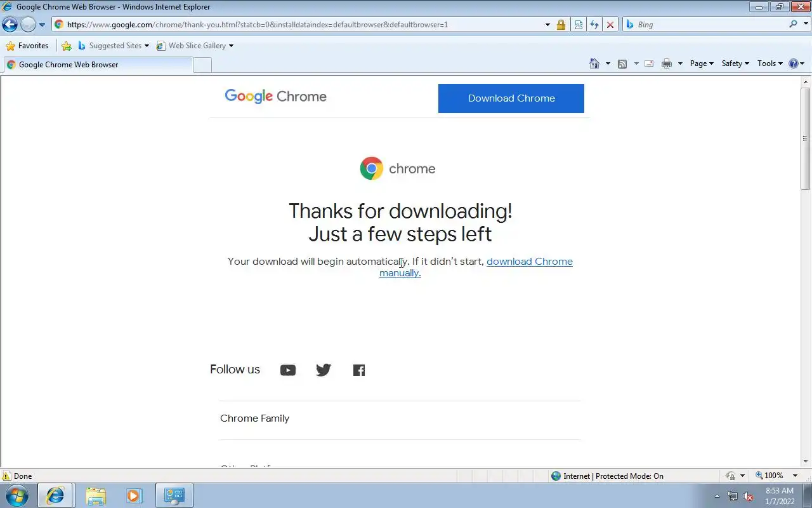Expand the Feeds dropdown arrow
812x508 pixels.
pos(636,63)
